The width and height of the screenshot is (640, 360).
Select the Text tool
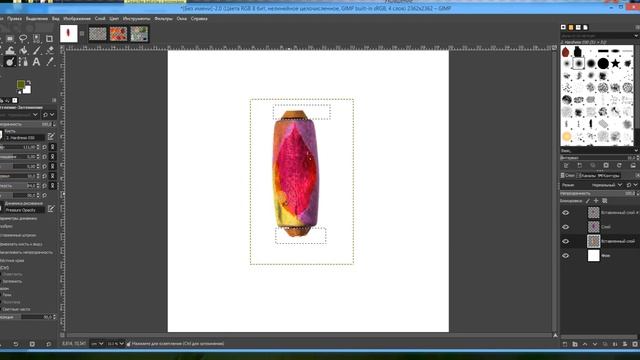pyautogui.click(x=36, y=62)
